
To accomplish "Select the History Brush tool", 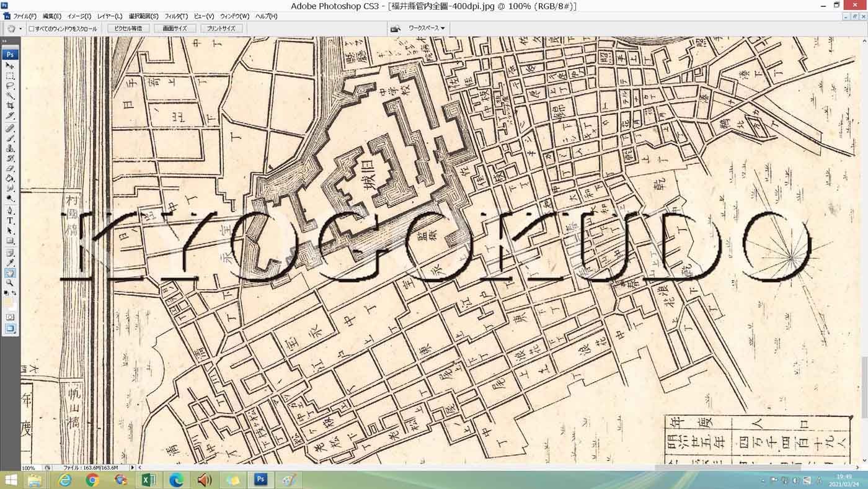I will coord(10,158).
